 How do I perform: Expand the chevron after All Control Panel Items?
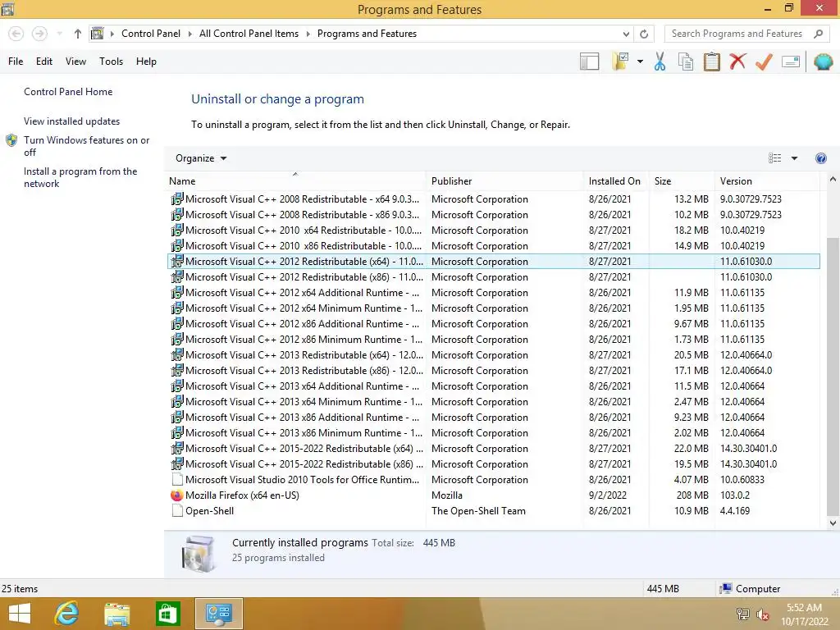[x=308, y=34]
